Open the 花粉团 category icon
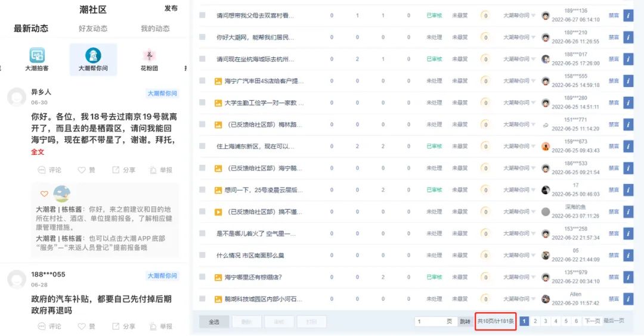This screenshot has width=644, height=336. [149, 56]
